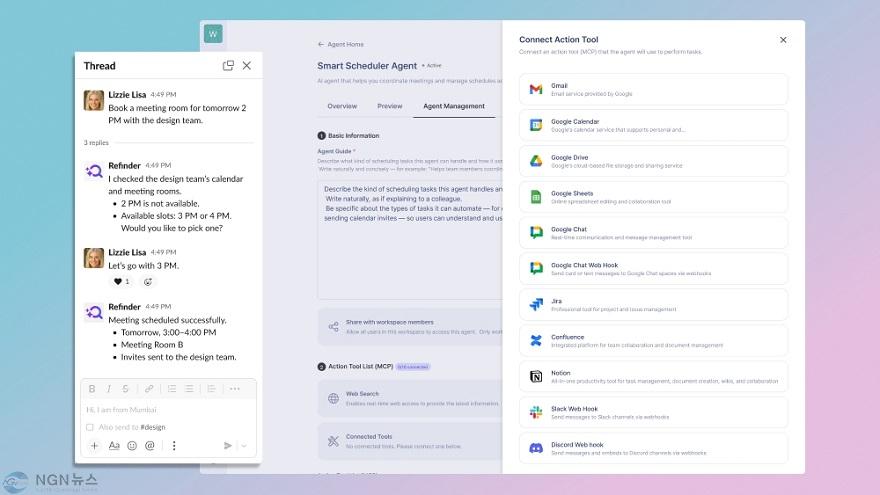Image resolution: width=880 pixels, height=495 pixels.
Task: Toggle bold formatting in thread composer
Action: (92, 389)
